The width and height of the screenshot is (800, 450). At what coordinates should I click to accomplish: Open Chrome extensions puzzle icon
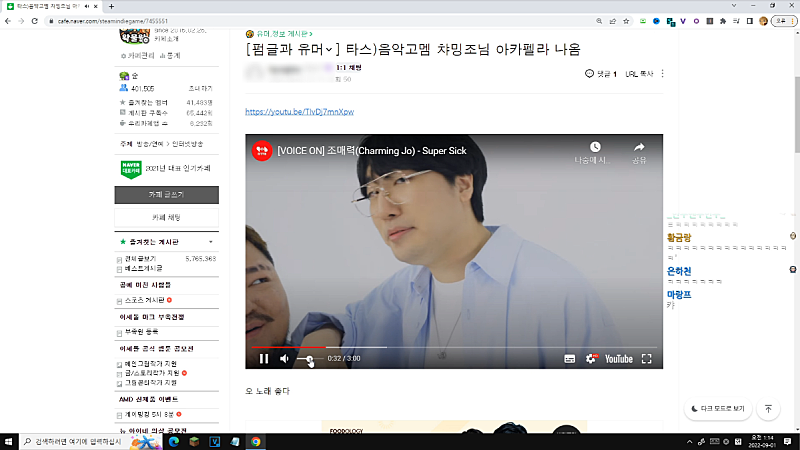coord(723,21)
